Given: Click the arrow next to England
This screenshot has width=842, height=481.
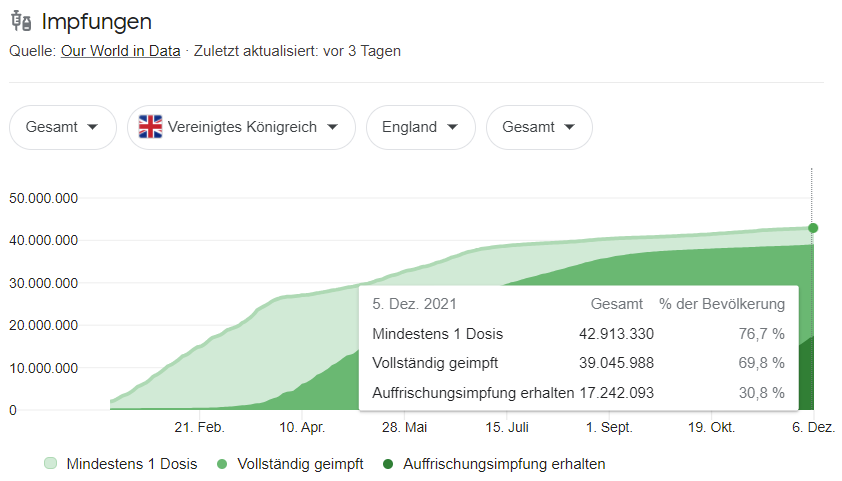Looking at the screenshot, I should pyautogui.click(x=453, y=127).
